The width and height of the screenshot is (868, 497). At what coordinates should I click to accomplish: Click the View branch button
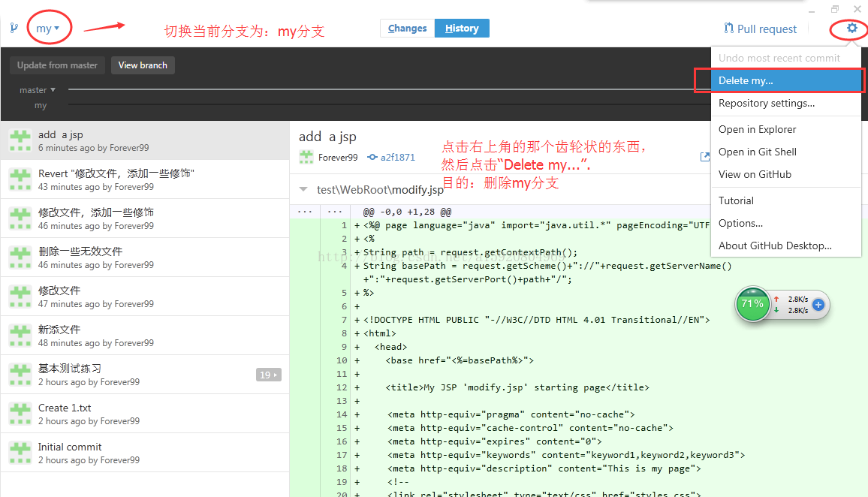click(143, 65)
